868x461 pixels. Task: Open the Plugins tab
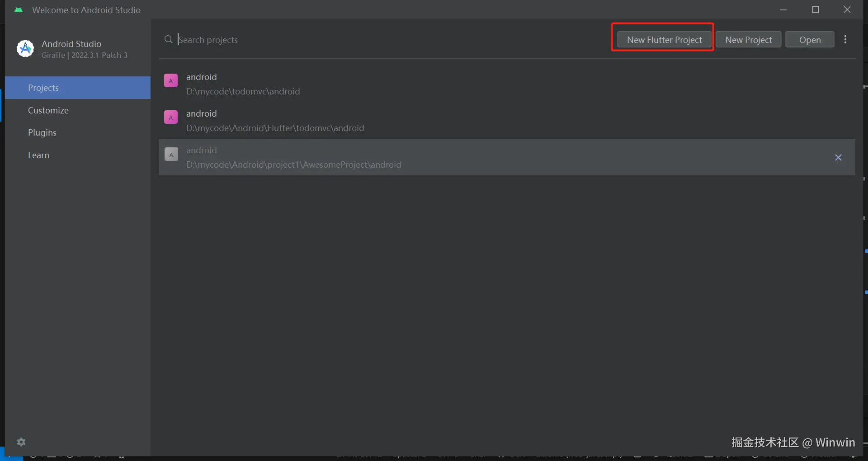pos(78,132)
